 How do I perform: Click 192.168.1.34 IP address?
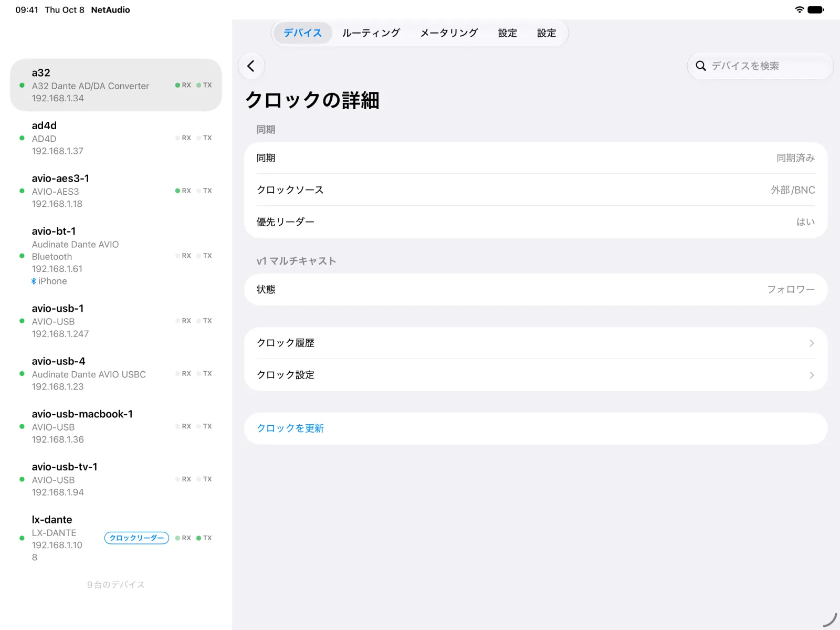[x=58, y=98]
